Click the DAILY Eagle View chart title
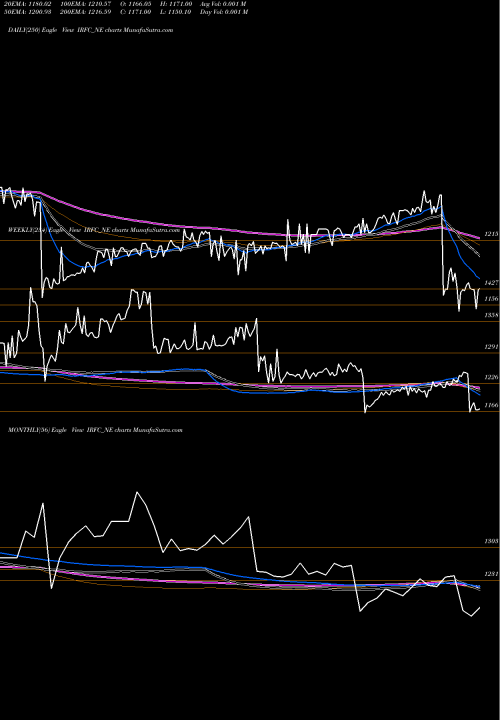This screenshot has height=720, width=500. (91, 30)
